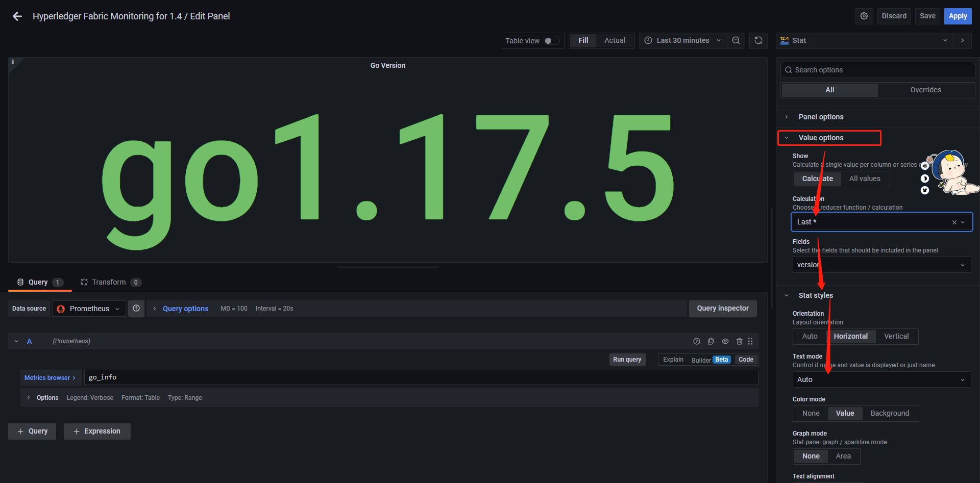Set graph mode to None

[x=811, y=456]
